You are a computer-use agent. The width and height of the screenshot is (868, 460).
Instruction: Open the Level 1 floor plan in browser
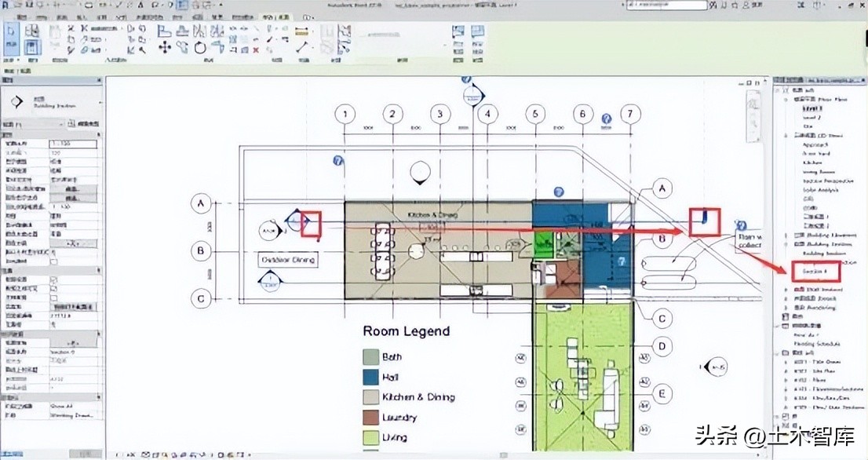(812, 108)
